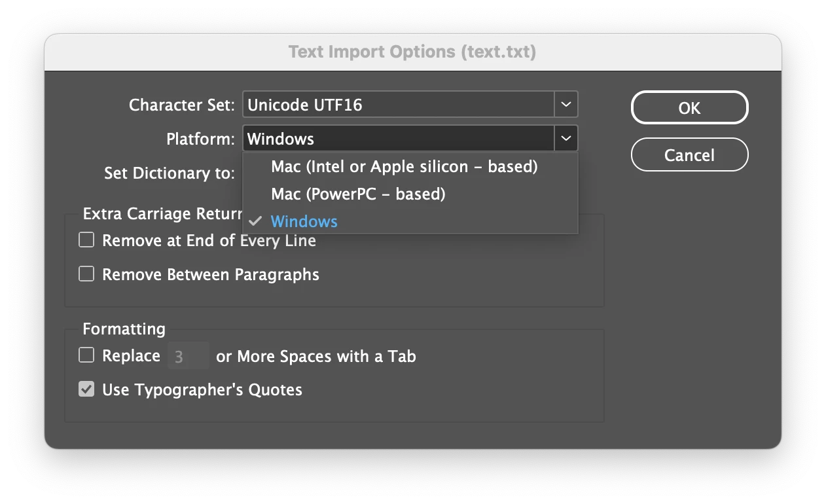Click the checkmark icon beside Windows option
The height and width of the screenshot is (504, 826).
point(256,222)
